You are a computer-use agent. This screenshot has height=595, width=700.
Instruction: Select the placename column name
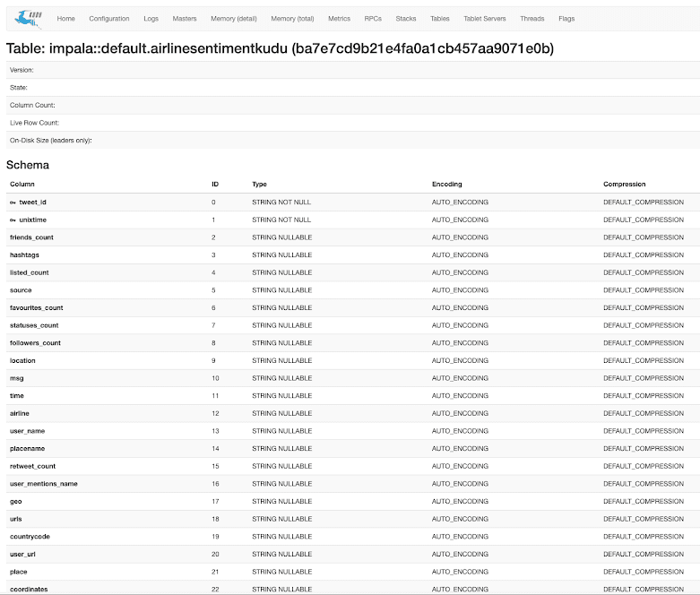tap(27, 449)
